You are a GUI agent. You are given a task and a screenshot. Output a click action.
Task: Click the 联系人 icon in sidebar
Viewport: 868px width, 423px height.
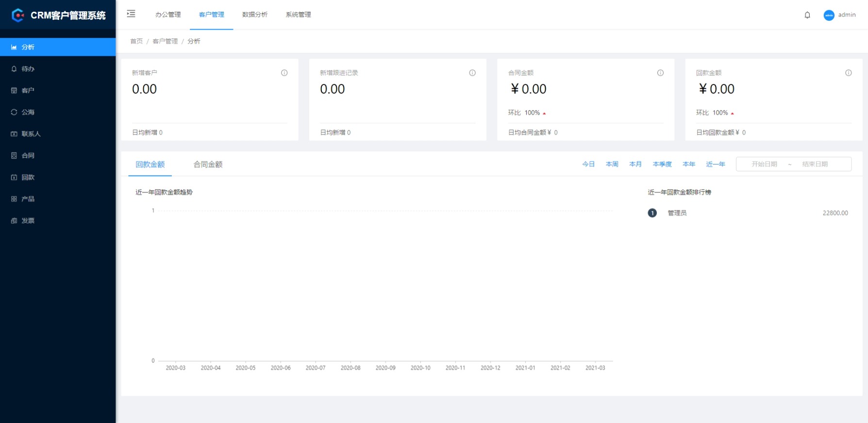click(14, 134)
